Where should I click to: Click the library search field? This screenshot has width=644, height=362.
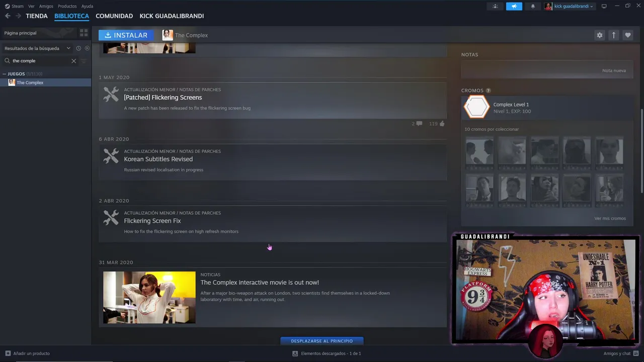point(40,61)
